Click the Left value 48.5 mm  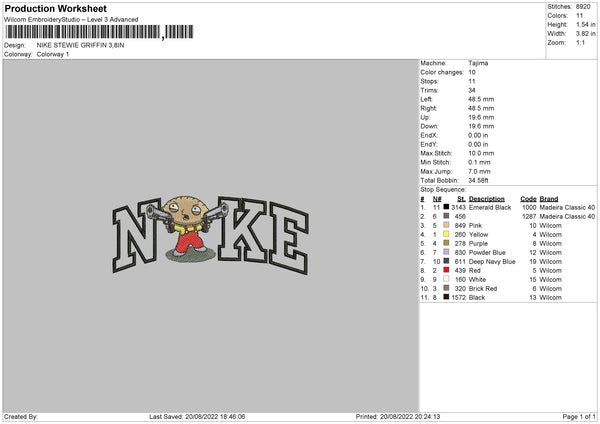pyautogui.click(x=481, y=99)
